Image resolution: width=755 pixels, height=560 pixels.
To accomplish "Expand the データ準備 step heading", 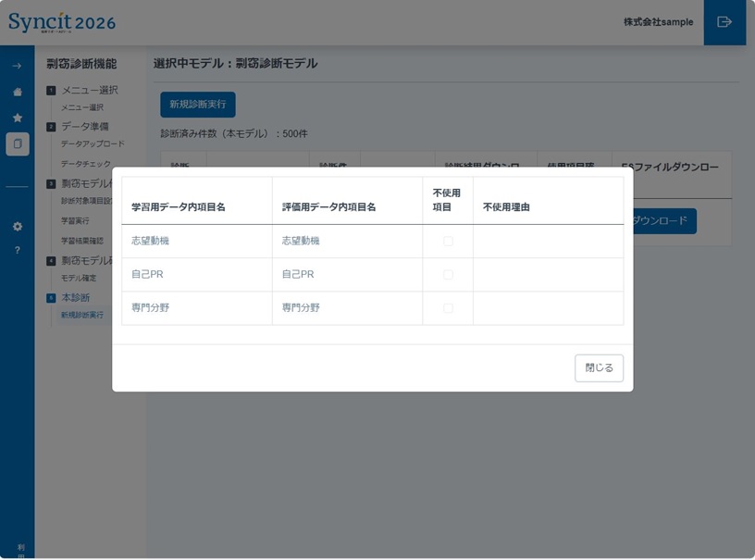I will tap(84, 126).
